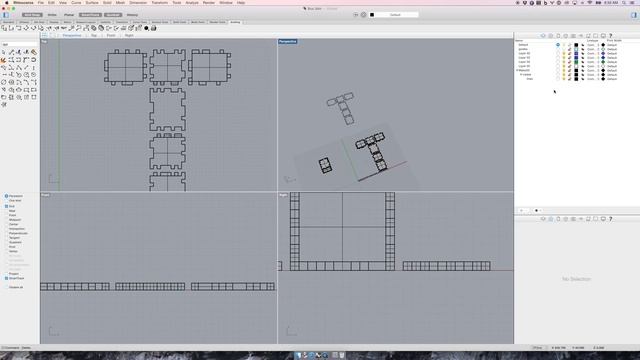Click the Wi-Fi icon in macOS menu bar
The height and width of the screenshot is (360, 640).
point(589,2)
